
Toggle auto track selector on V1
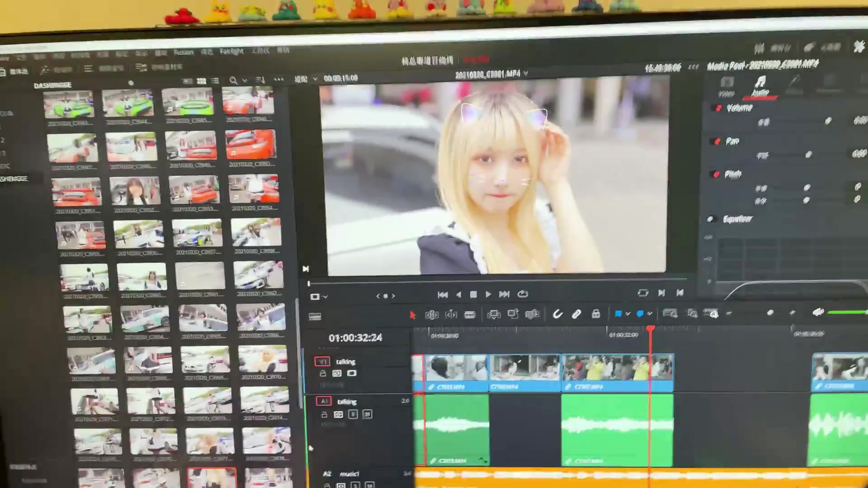point(337,374)
